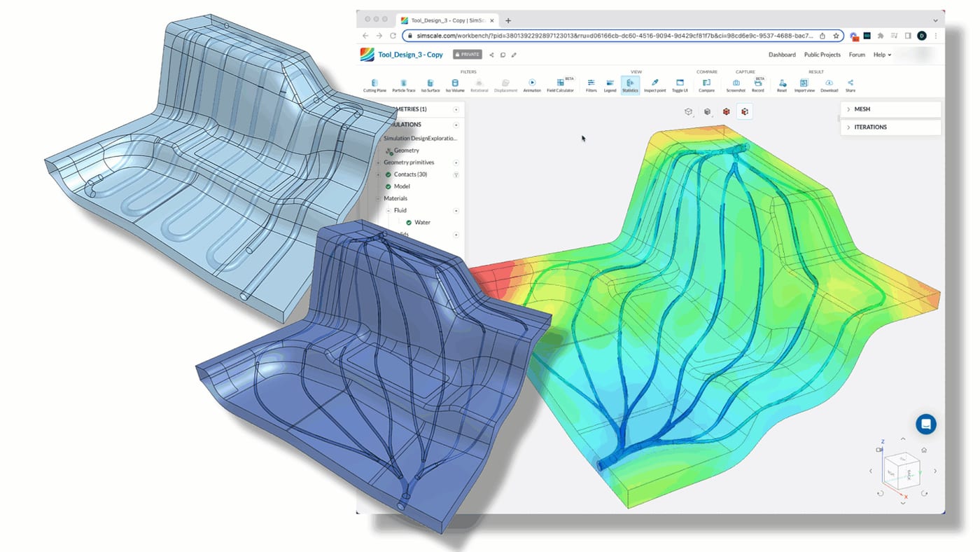Rotate view with right arrow near cube

click(935, 471)
